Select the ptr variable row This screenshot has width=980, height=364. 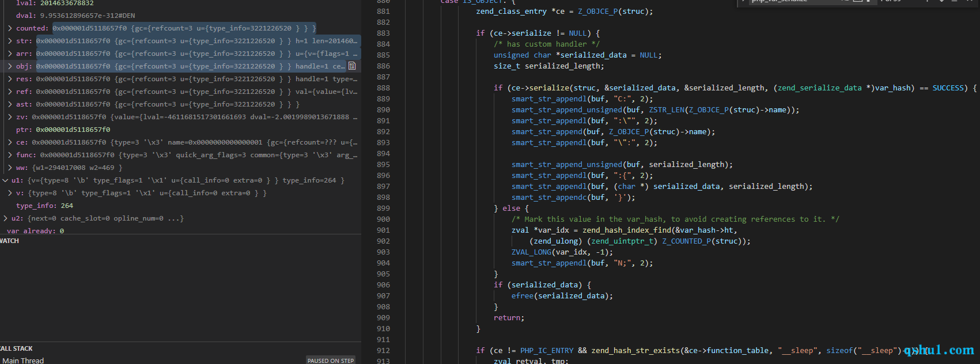[180, 130]
